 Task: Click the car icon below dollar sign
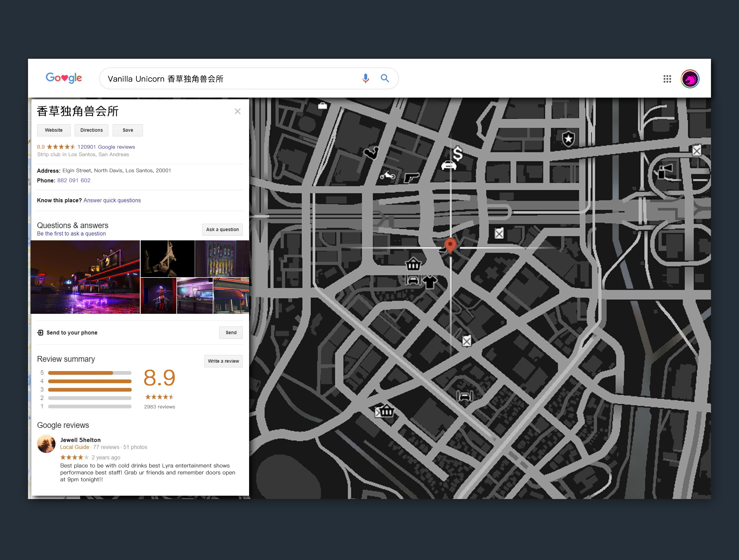tap(449, 165)
